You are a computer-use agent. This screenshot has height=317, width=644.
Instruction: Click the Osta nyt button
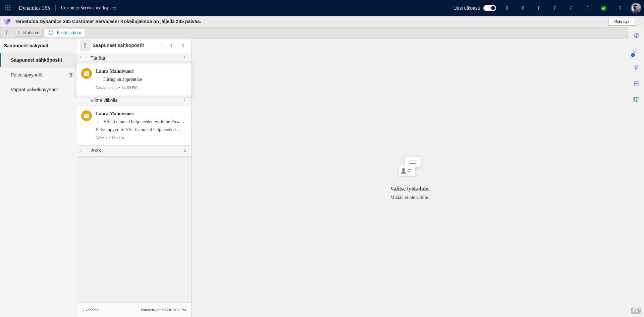(x=621, y=22)
